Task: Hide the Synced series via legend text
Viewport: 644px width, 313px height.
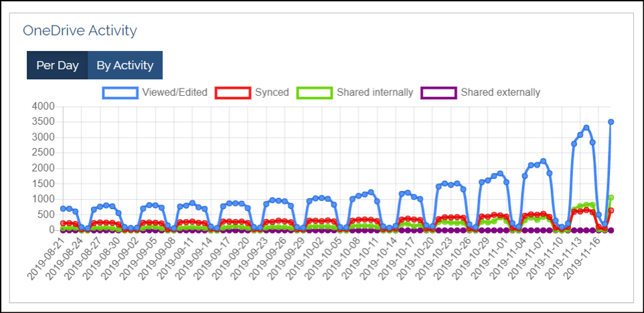Action: coord(272,92)
